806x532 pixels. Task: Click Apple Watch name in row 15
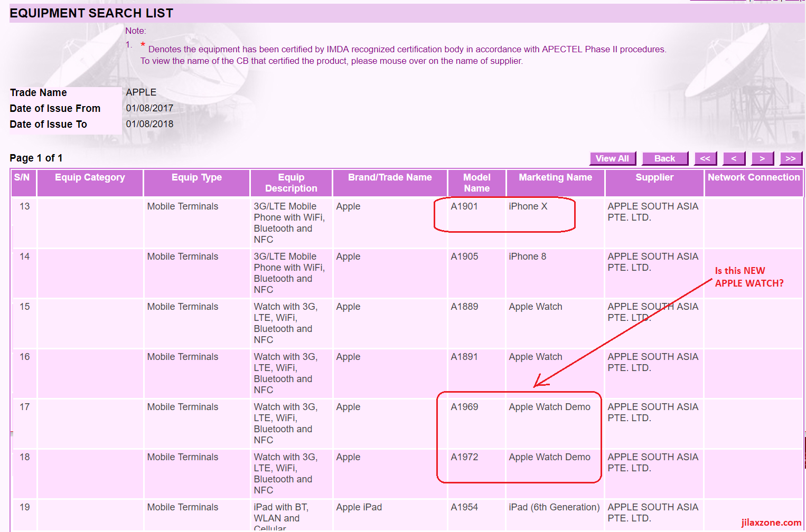tap(536, 307)
